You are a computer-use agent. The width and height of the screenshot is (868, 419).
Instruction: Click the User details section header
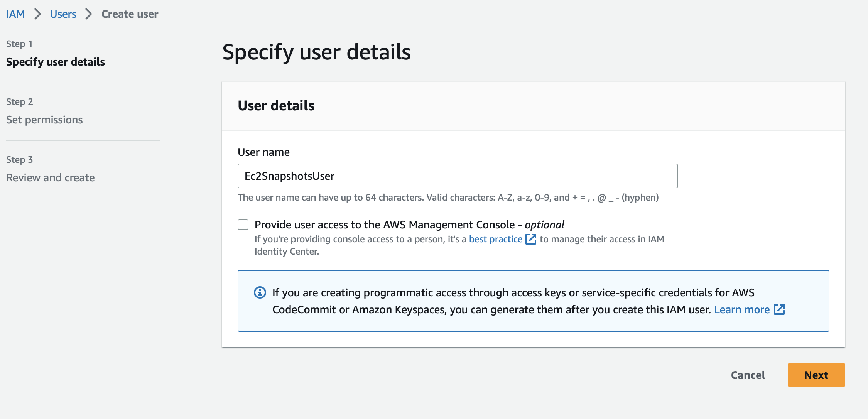click(x=276, y=106)
